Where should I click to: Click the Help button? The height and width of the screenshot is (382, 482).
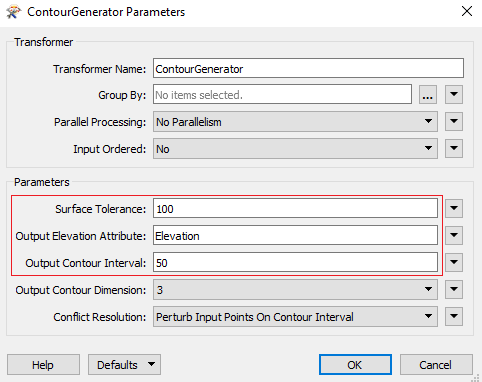(x=43, y=365)
